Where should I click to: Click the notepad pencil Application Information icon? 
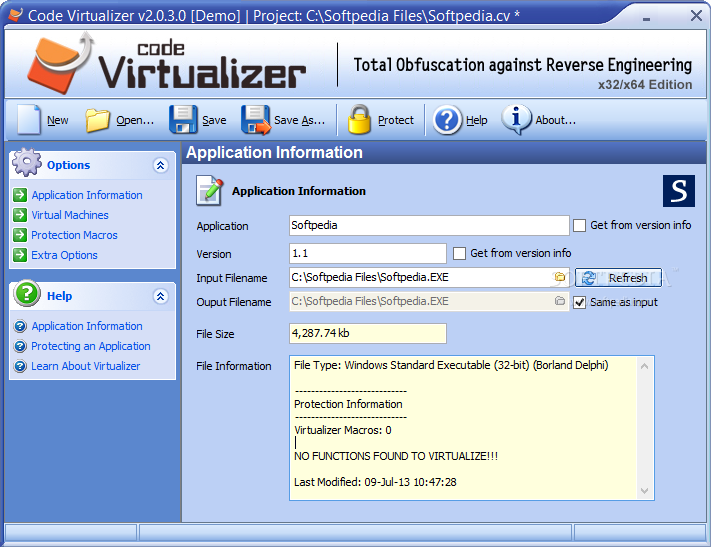pyautogui.click(x=210, y=191)
